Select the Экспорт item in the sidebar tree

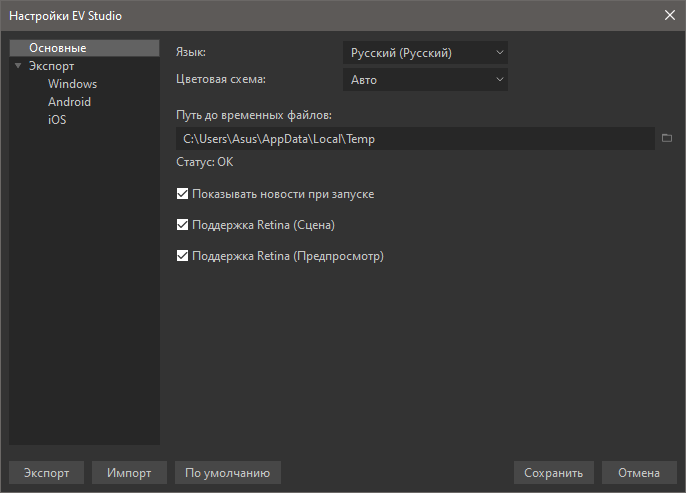[x=51, y=66]
